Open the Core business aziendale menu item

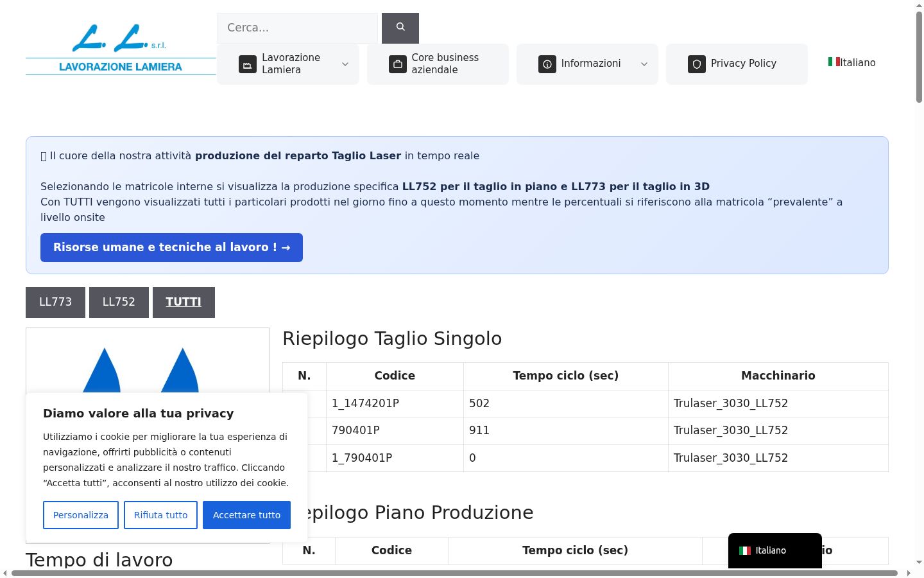point(438,64)
